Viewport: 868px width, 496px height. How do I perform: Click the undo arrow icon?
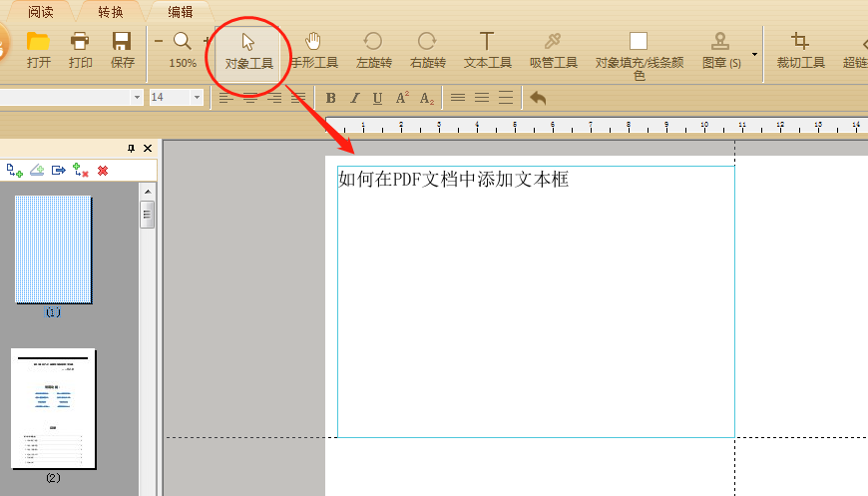tap(538, 98)
